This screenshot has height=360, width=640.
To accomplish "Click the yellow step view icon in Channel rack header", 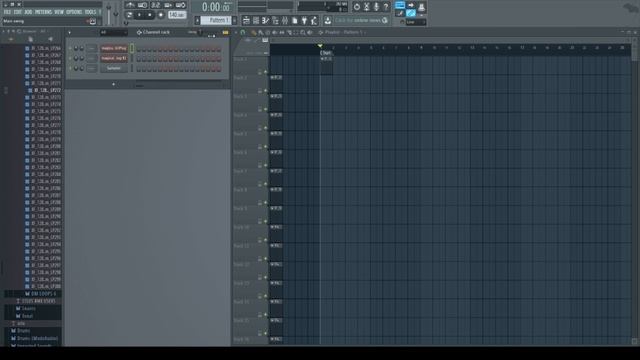I will 225,32.
